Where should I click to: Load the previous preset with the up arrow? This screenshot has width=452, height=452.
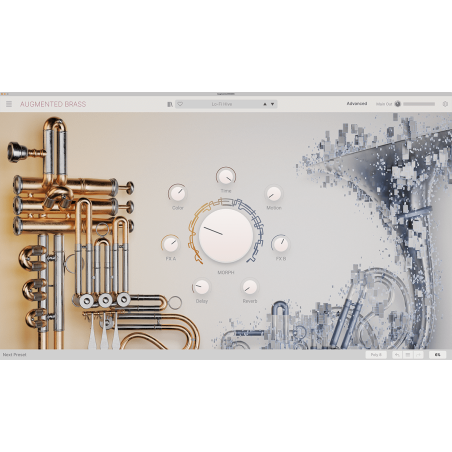point(265,104)
